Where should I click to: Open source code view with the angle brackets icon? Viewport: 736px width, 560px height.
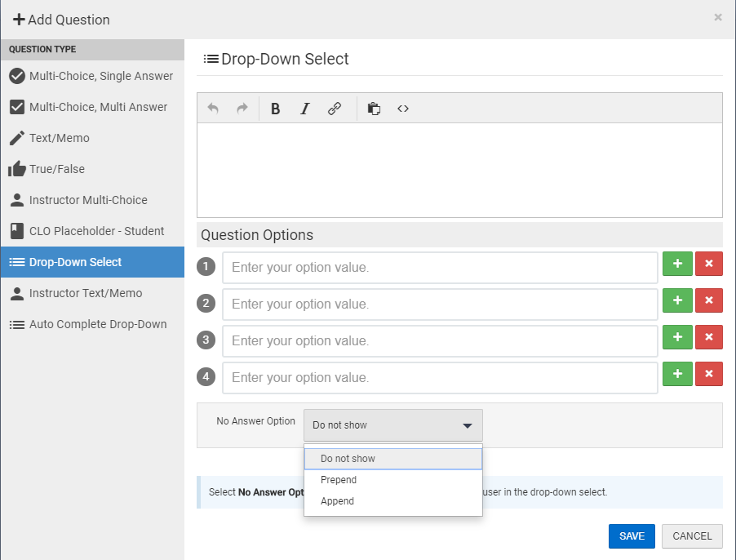point(403,109)
